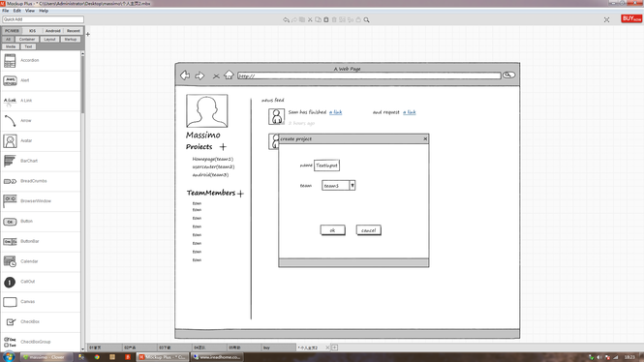The width and height of the screenshot is (644, 362).
Task: Open the buy page tab at bottom
Action: coord(279,347)
